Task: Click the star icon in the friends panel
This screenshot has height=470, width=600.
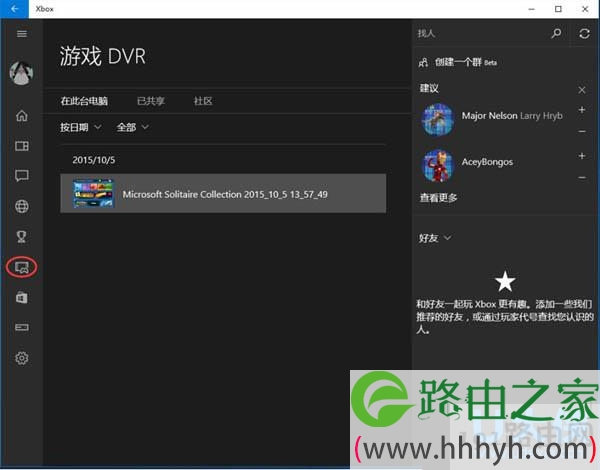Action: [x=505, y=281]
